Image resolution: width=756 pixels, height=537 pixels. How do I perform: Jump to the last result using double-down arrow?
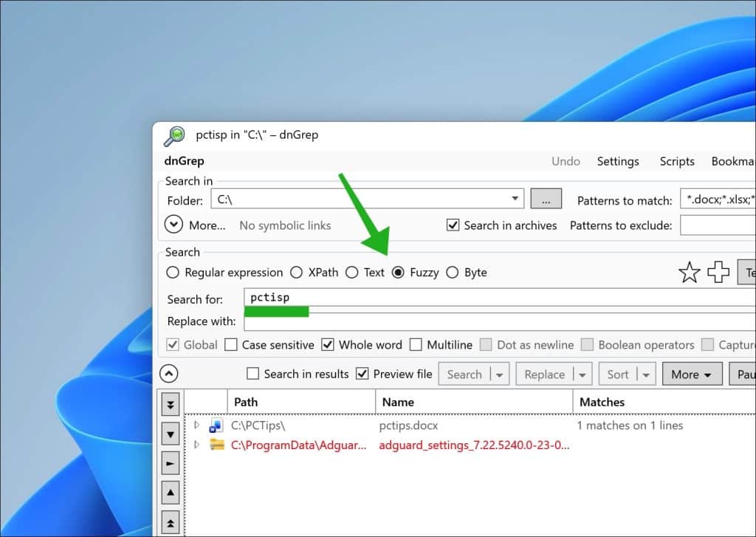171,404
